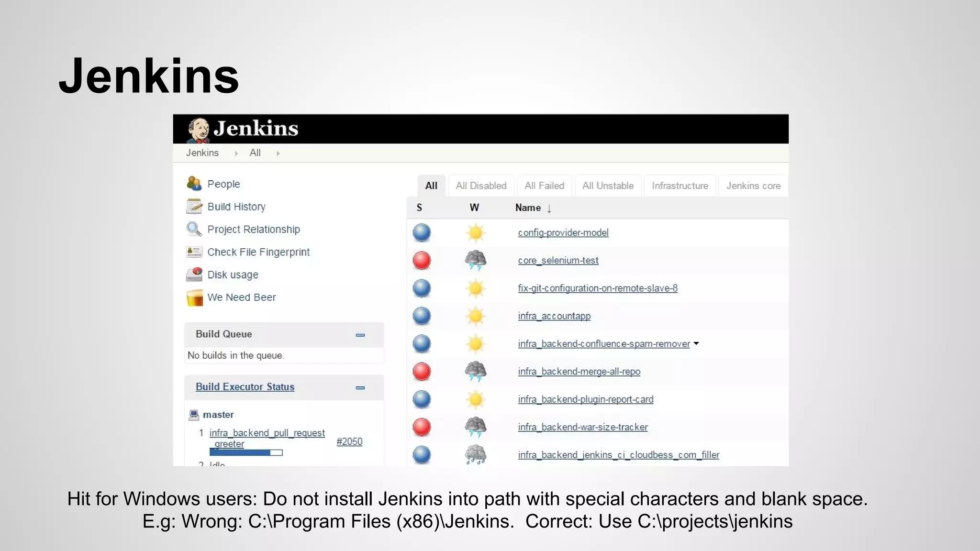Click blue status ball for infra_backend-confluence-spam-remover
The image size is (980, 551).
tap(422, 344)
